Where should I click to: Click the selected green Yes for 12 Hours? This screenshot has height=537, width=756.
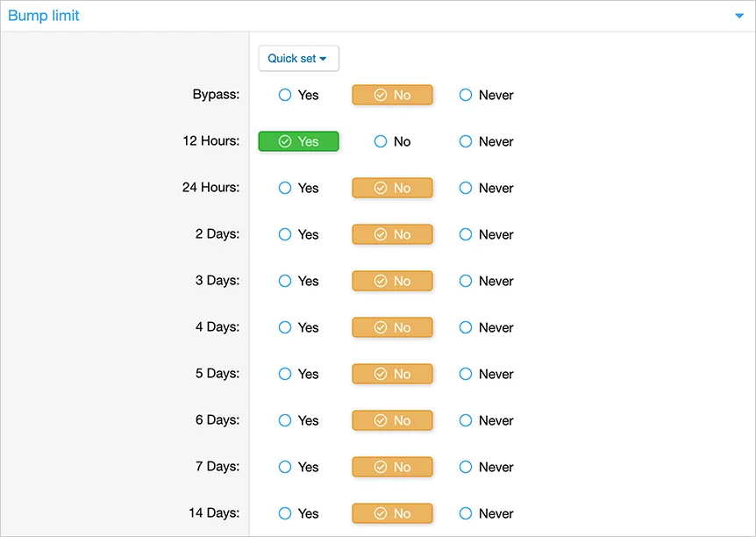[298, 141]
